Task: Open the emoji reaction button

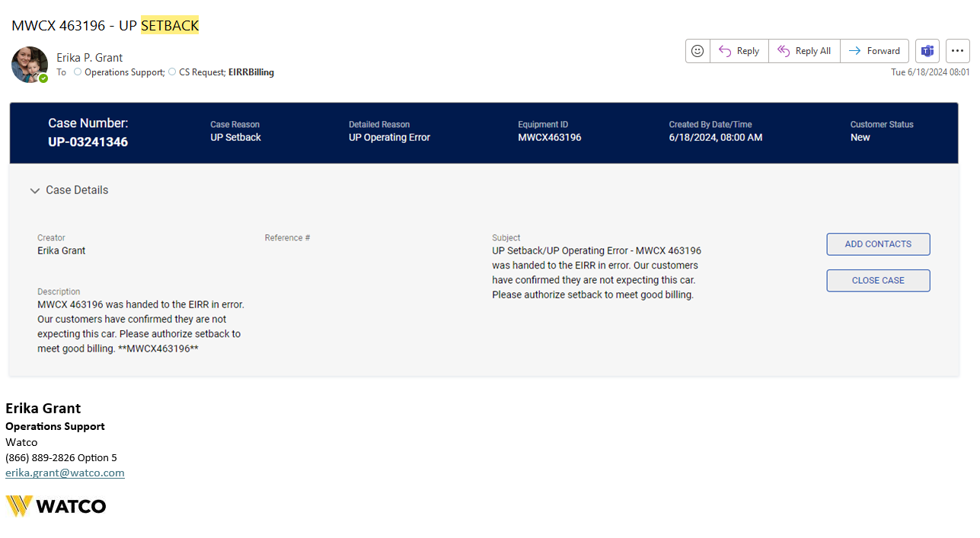Action: point(697,51)
